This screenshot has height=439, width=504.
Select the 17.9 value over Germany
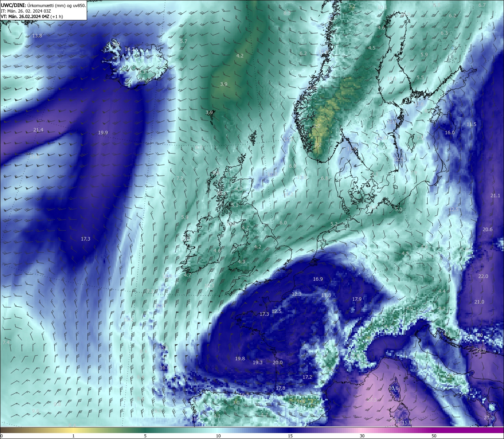357,299
